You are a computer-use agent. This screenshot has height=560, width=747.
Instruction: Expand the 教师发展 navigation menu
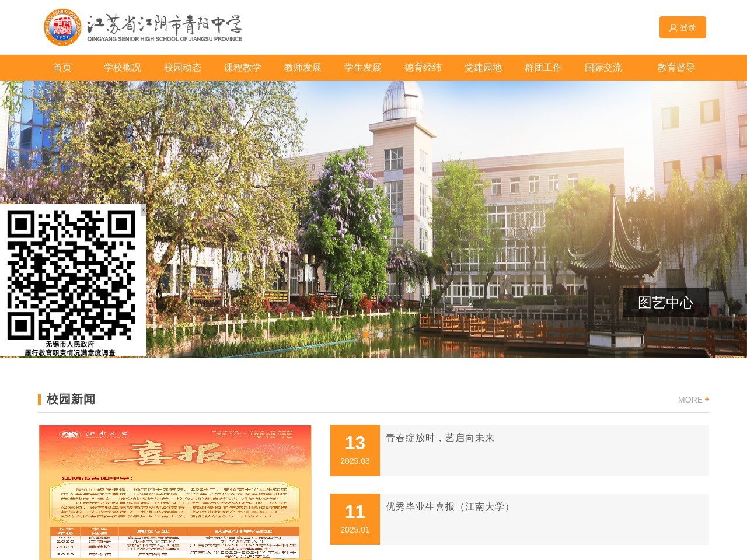(x=303, y=68)
